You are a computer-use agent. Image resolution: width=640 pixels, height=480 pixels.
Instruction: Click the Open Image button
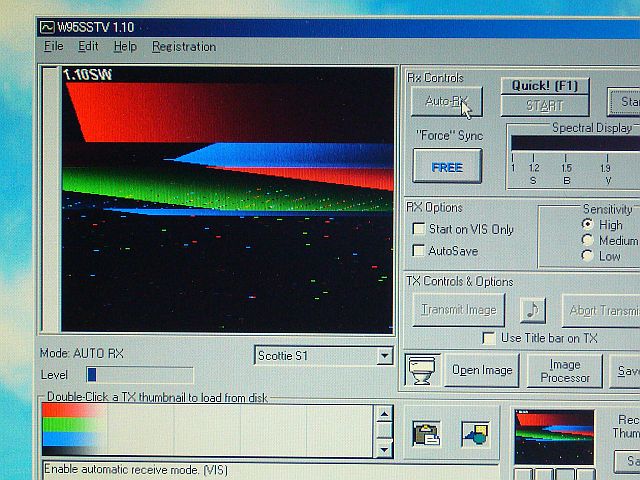point(481,370)
